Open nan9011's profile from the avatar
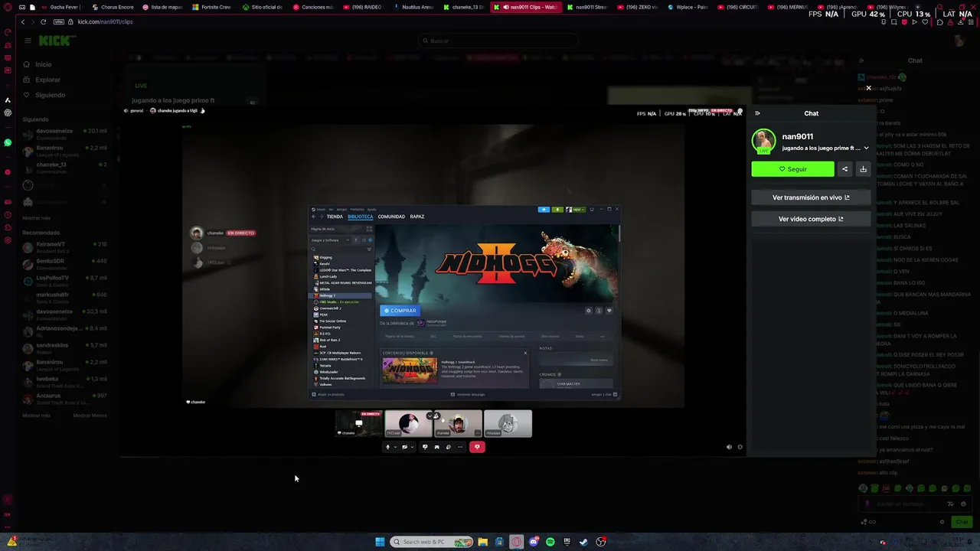 tap(763, 141)
